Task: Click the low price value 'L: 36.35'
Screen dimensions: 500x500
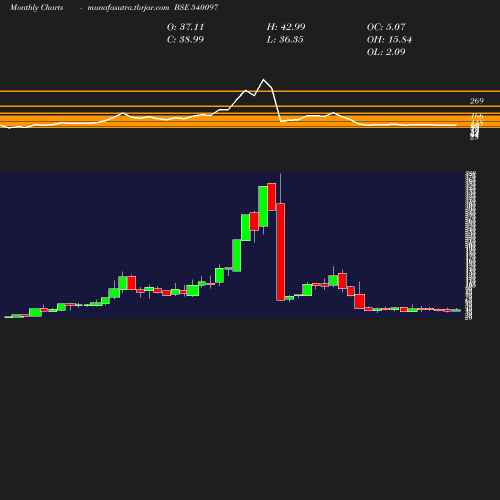Action: (285, 39)
